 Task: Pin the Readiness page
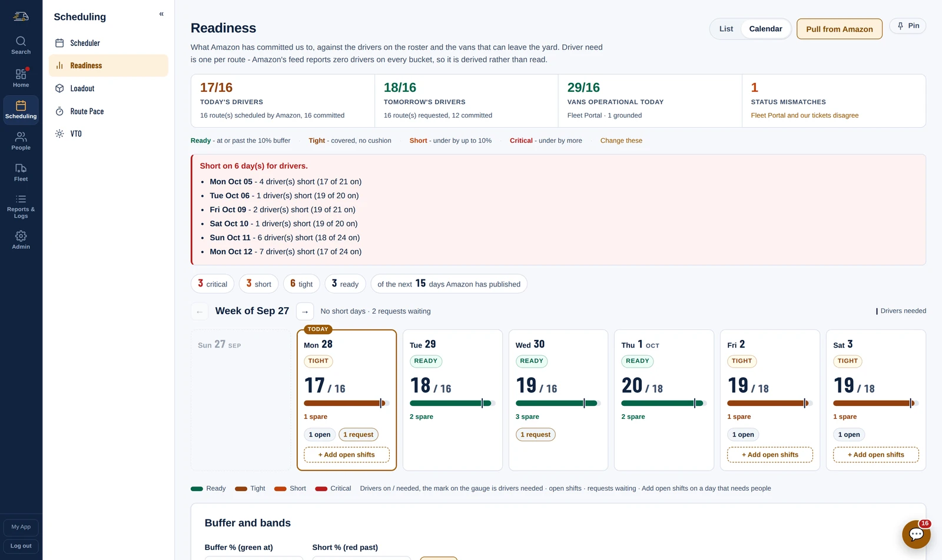(x=908, y=26)
